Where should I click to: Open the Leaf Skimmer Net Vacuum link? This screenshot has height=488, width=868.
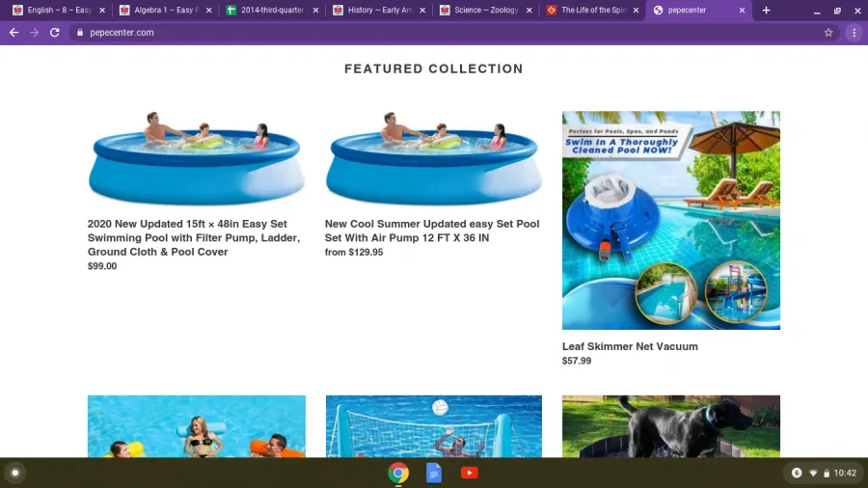[x=630, y=346]
